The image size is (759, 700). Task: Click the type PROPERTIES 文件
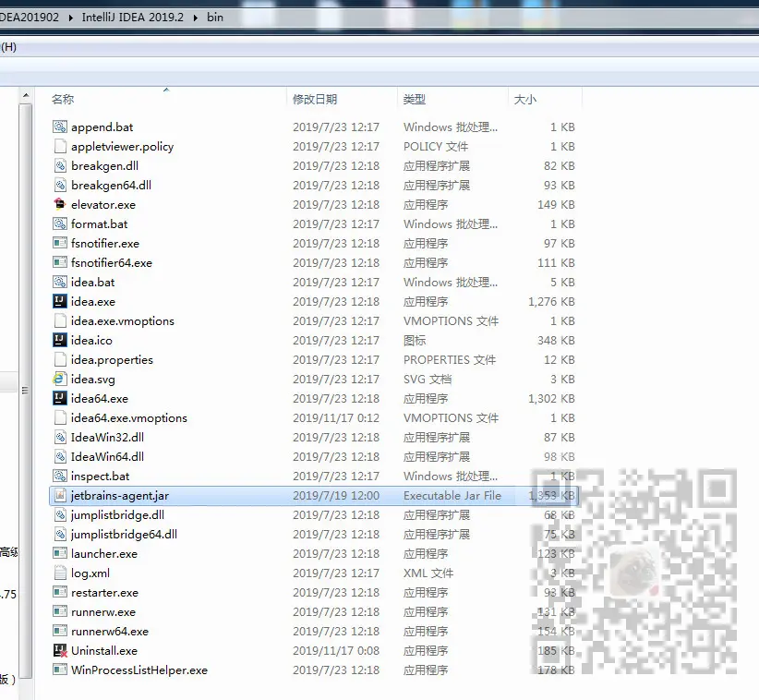click(450, 359)
